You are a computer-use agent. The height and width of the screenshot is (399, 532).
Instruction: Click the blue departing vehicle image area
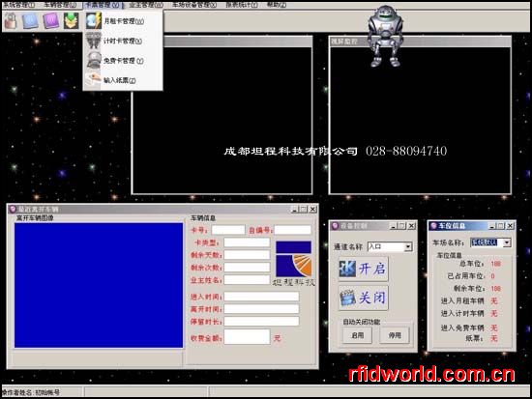[x=99, y=285]
